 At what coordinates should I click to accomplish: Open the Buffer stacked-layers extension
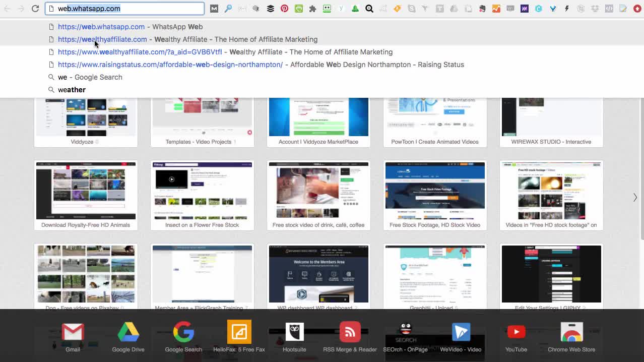(x=271, y=9)
